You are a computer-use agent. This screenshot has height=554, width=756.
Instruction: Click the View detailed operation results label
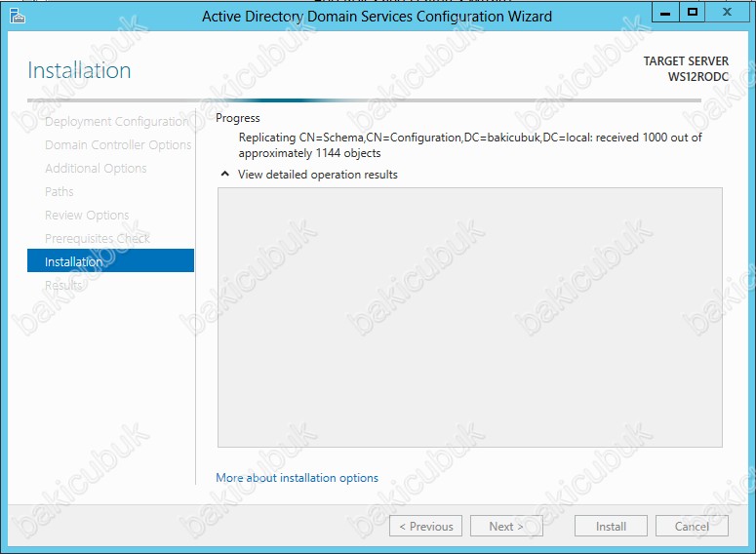click(318, 175)
